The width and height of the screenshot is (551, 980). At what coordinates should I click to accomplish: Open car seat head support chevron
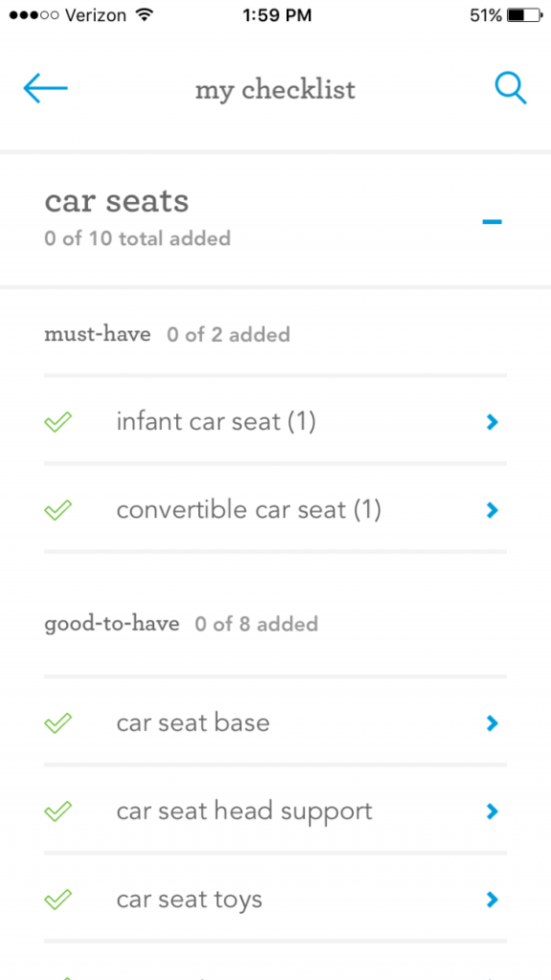493,812
